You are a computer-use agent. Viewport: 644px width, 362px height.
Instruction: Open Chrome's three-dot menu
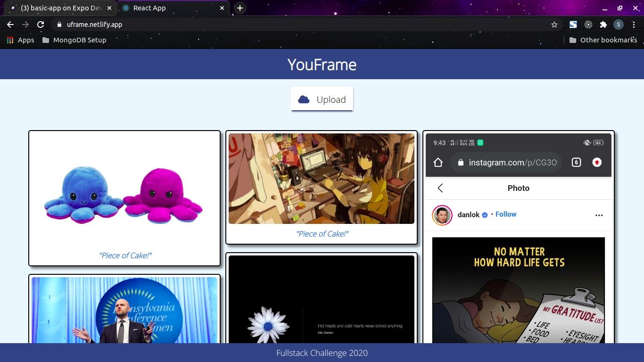[634, 25]
